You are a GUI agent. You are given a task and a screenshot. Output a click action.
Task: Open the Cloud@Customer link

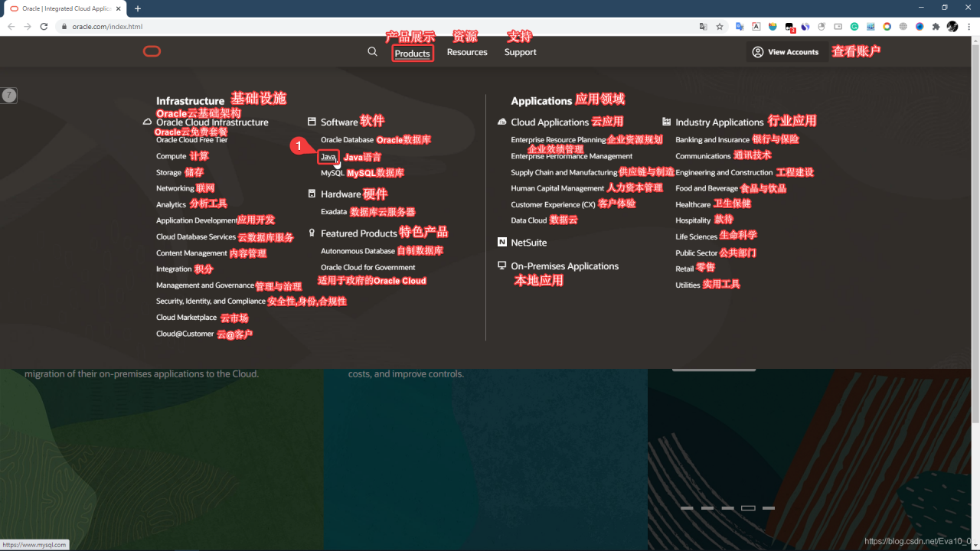click(x=185, y=334)
